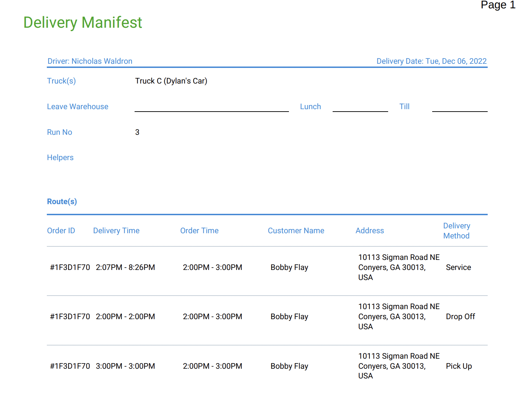Click the Delivery Date: Tue, Dec 06, 2022
This screenshot has width=530, height=420.
(431, 61)
